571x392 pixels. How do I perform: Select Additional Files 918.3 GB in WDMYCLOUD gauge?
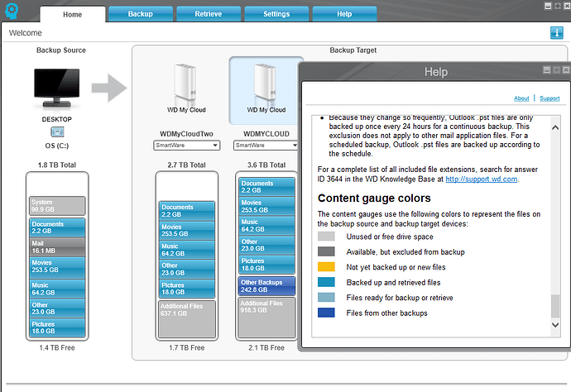[267, 318]
